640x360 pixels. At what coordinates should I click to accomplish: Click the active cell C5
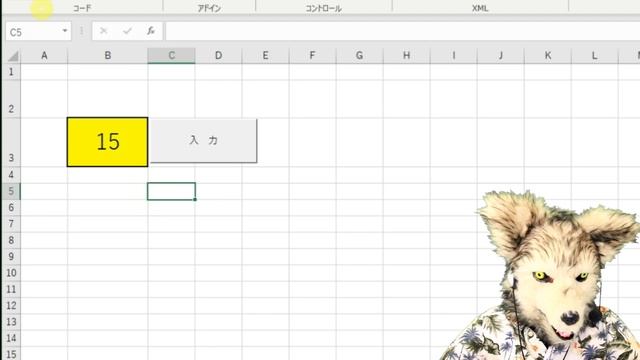[x=171, y=191]
